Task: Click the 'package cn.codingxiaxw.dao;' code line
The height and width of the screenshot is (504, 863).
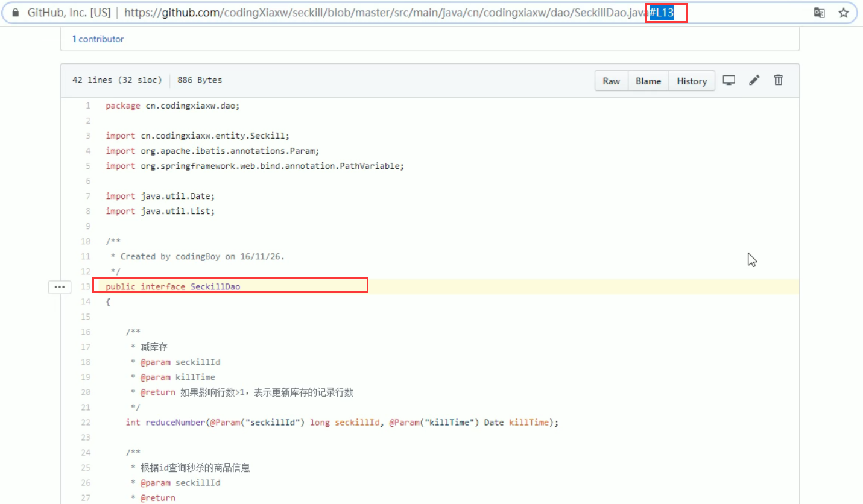Action: coord(172,106)
